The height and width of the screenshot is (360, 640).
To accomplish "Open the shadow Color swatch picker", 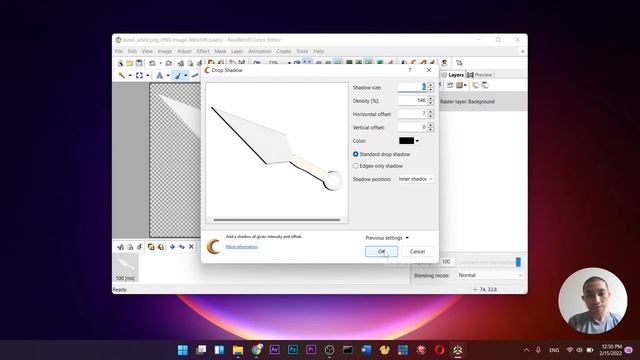I will 406,141.
